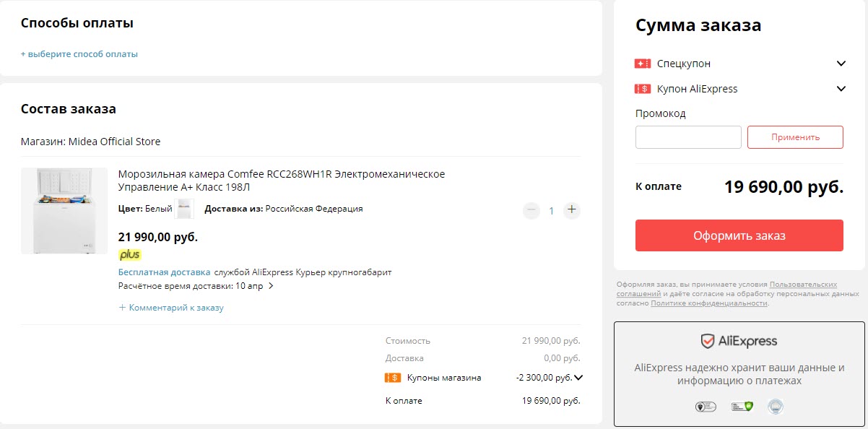Click the Промокод input field
The width and height of the screenshot is (868, 429).
[687, 137]
